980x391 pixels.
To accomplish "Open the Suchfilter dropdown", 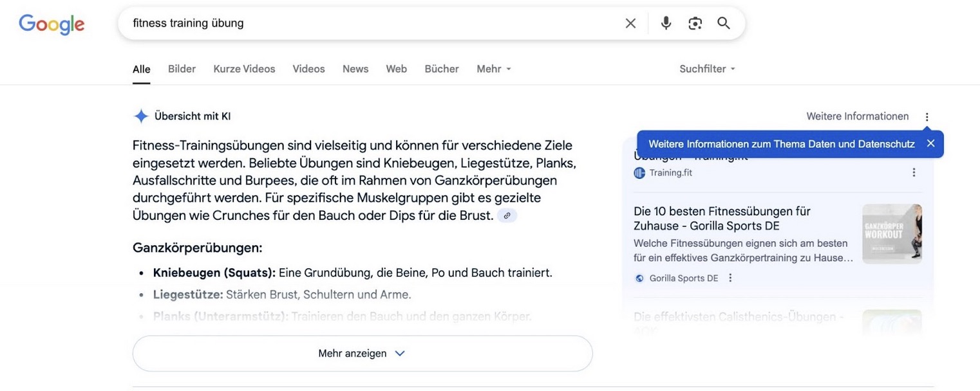I will point(707,69).
